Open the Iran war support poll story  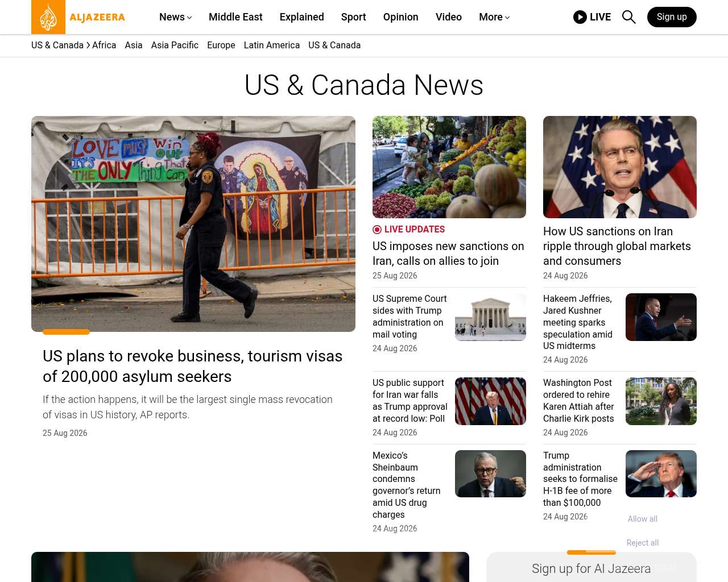coord(410,401)
